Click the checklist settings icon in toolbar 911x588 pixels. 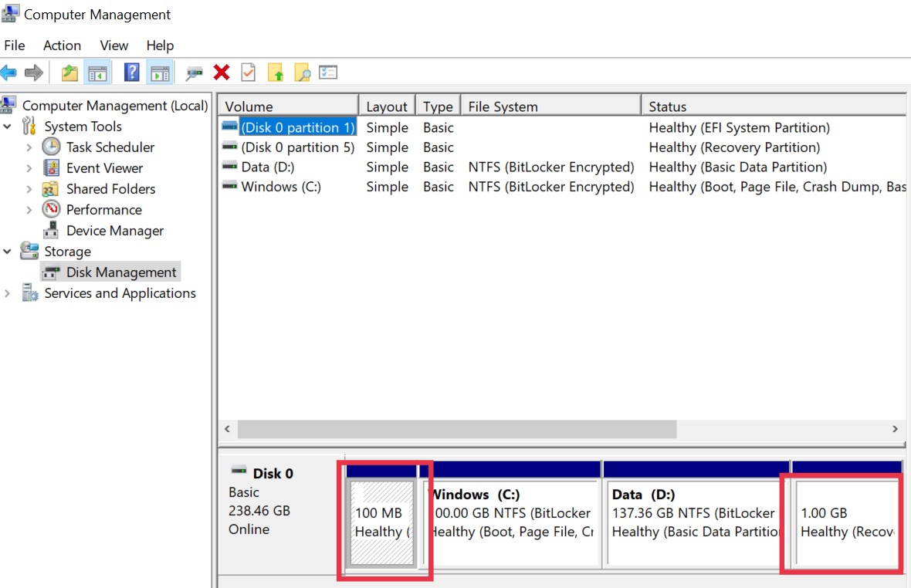point(329,73)
